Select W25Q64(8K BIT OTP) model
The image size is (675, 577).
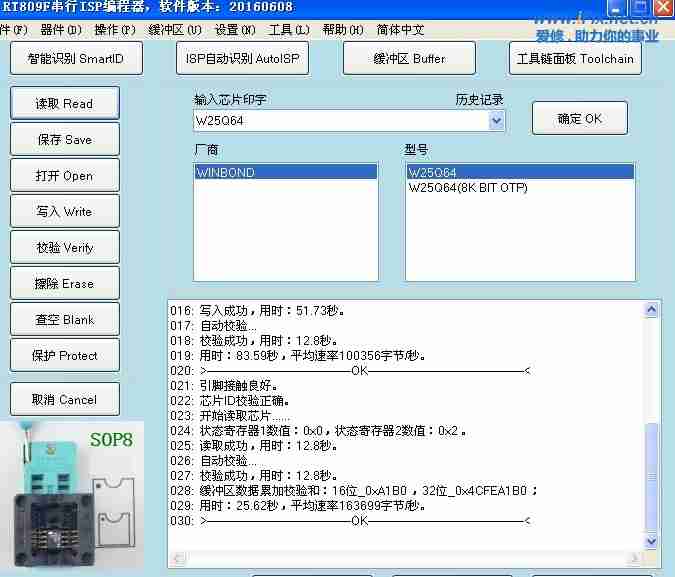[468, 188]
